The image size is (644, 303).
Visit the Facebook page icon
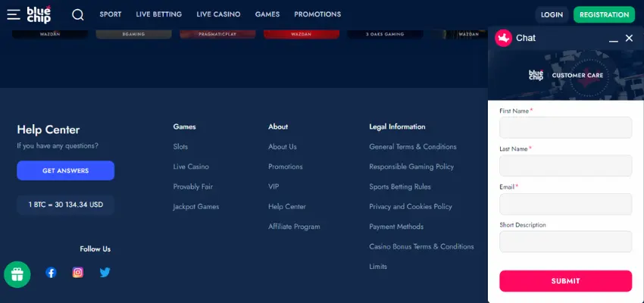[51, 273]
